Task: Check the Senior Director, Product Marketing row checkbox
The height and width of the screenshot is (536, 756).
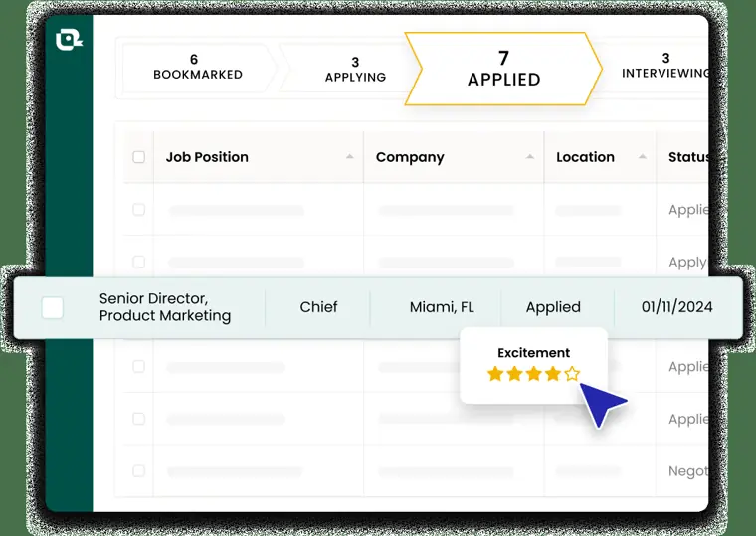Action: (x=52, y=307)
